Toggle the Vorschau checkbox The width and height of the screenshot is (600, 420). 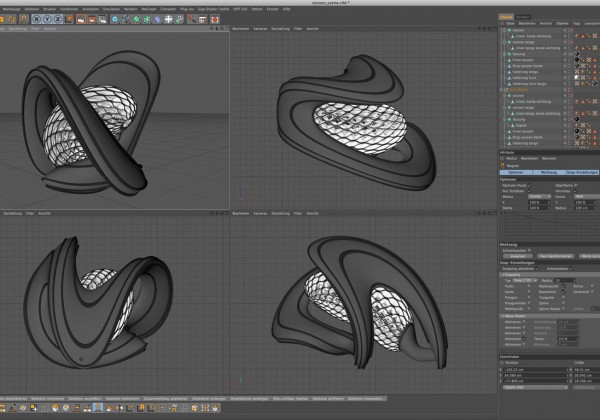click(x=576, y=191)
